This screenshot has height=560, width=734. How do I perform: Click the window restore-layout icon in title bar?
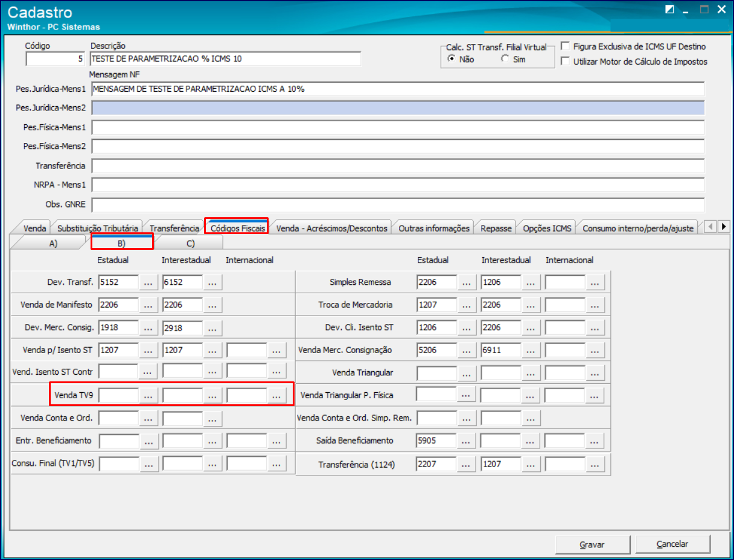(x=669, y=9)
